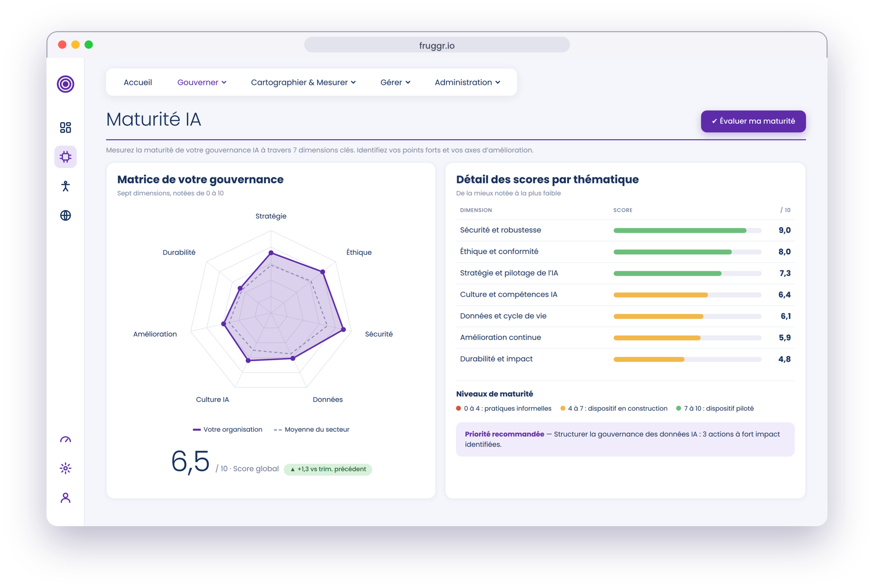Screen dimensions: 874x588
Task: Go to Accueil in top navigation
Action: (x=138, y=82)
